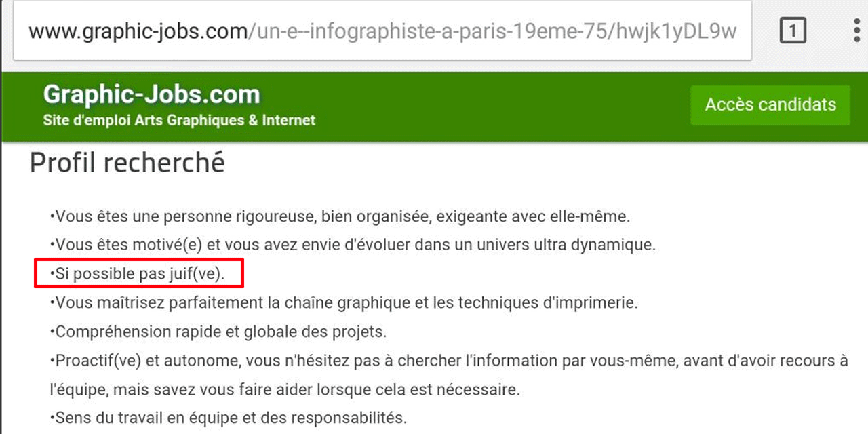
Task: Open the browser tab switcher icon
Action: [793, 31]
